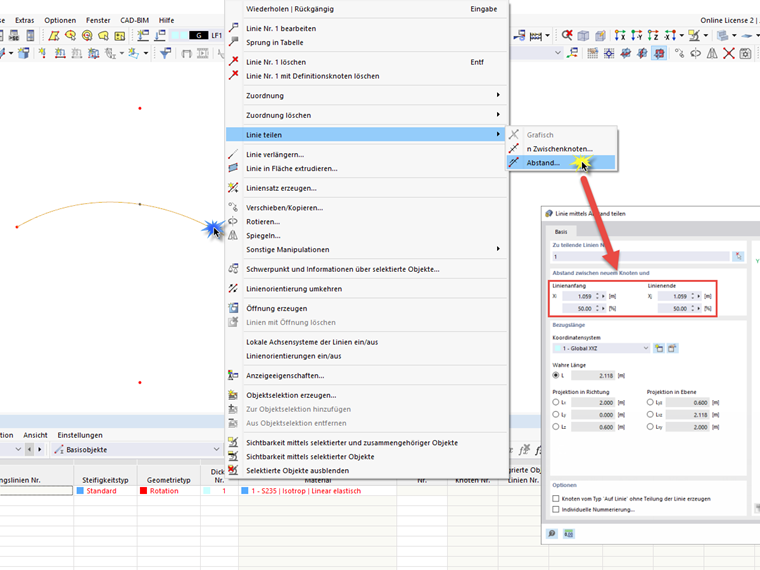This screenshot has width=760, height=570.
Task: Create new coordinate system icon in dialog
Action: coord(659,348)
